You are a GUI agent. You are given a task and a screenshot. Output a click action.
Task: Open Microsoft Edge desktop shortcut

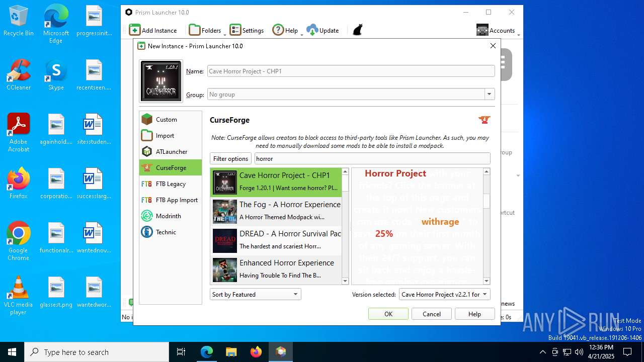tap(56, 24)
